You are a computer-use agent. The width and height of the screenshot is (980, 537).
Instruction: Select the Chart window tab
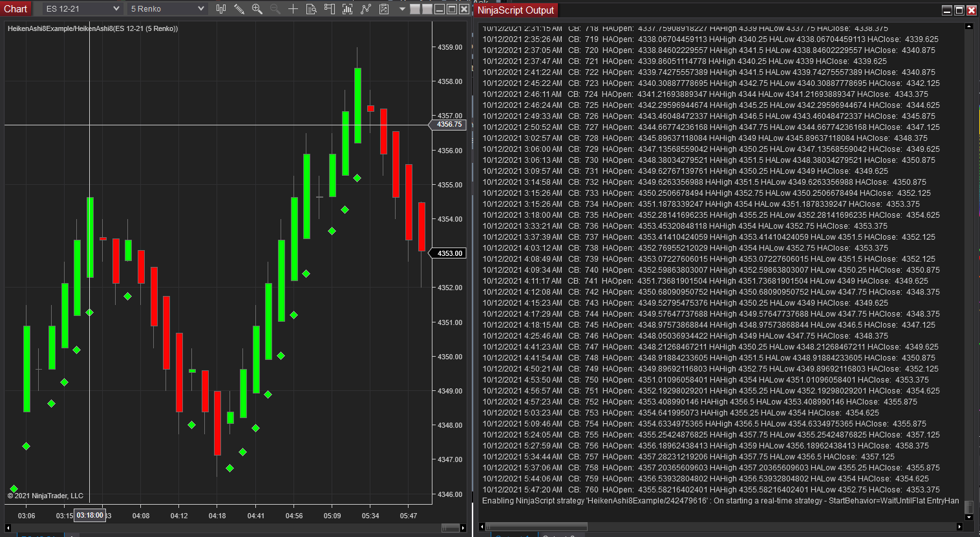coord(16,9)
